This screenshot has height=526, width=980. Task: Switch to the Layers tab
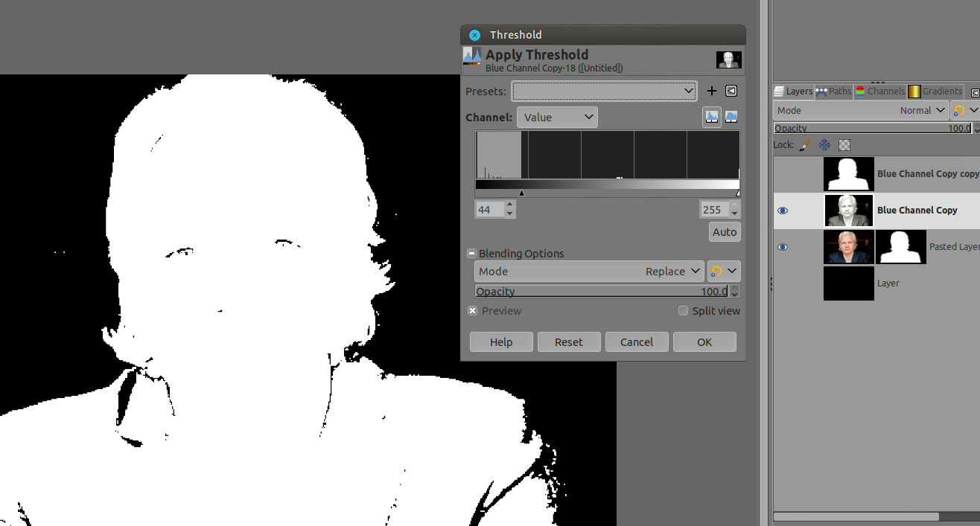794,92
